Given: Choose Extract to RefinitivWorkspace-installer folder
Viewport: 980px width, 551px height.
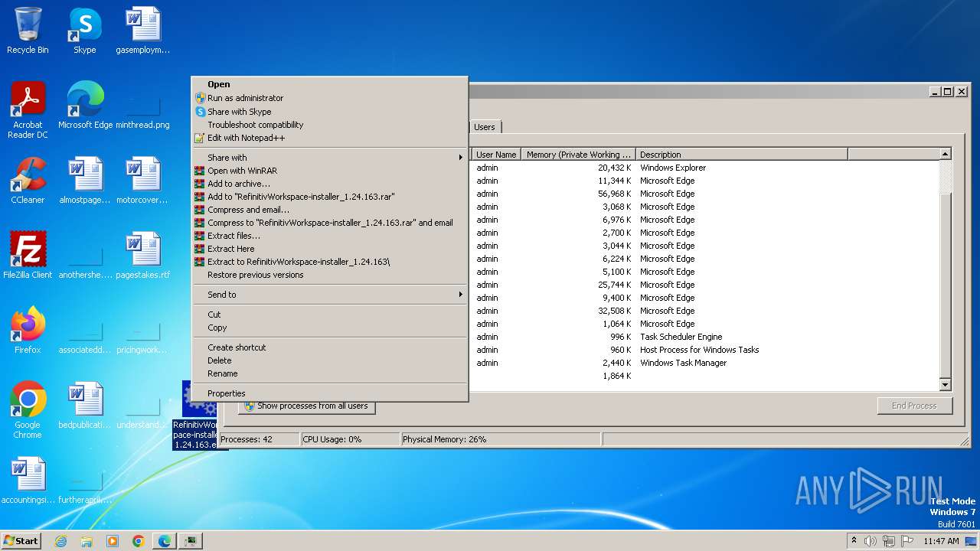Looking at the screenshot, I should point(329,262).
